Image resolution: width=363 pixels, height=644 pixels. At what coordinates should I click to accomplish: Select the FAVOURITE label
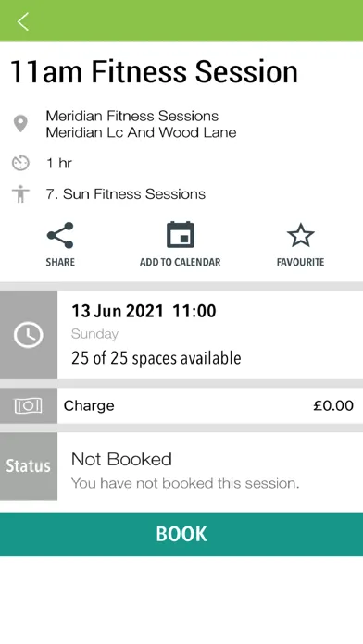(x=301, y=262)
